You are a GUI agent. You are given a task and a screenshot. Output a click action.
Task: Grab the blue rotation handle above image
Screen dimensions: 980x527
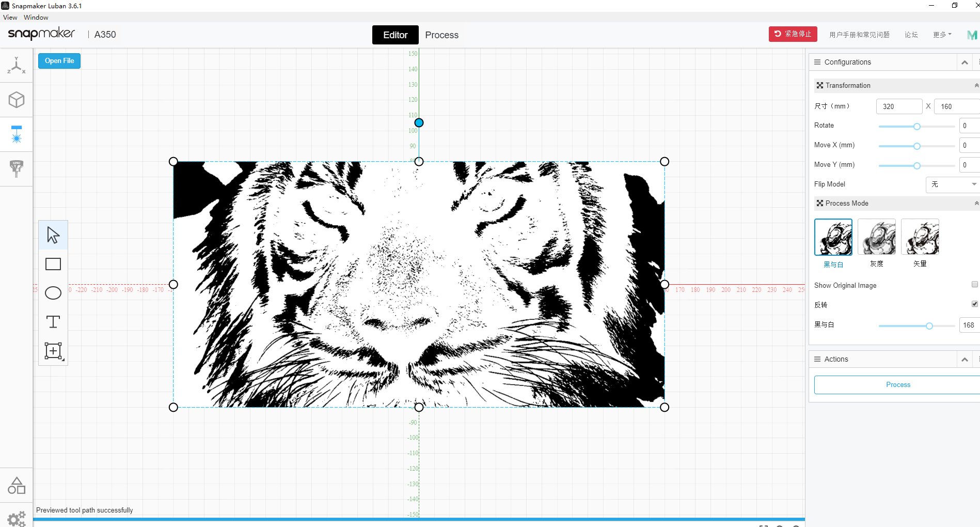click(419, 122)
